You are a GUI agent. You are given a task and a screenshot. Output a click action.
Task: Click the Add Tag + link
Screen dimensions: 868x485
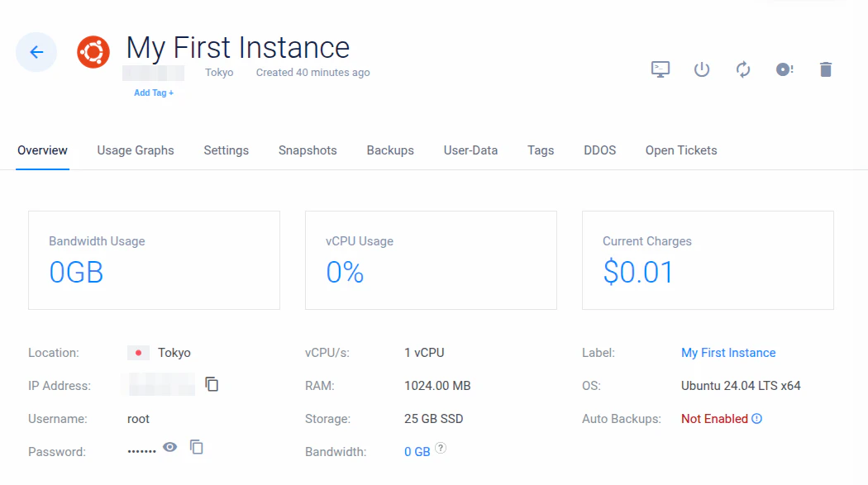(x=154, y=93)
